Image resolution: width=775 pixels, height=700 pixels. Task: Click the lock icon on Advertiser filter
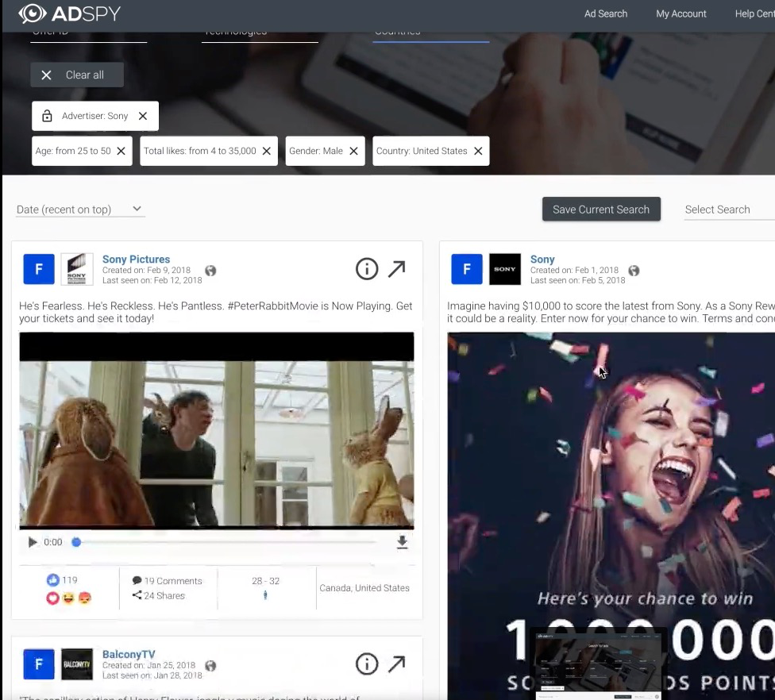(47, 116)
